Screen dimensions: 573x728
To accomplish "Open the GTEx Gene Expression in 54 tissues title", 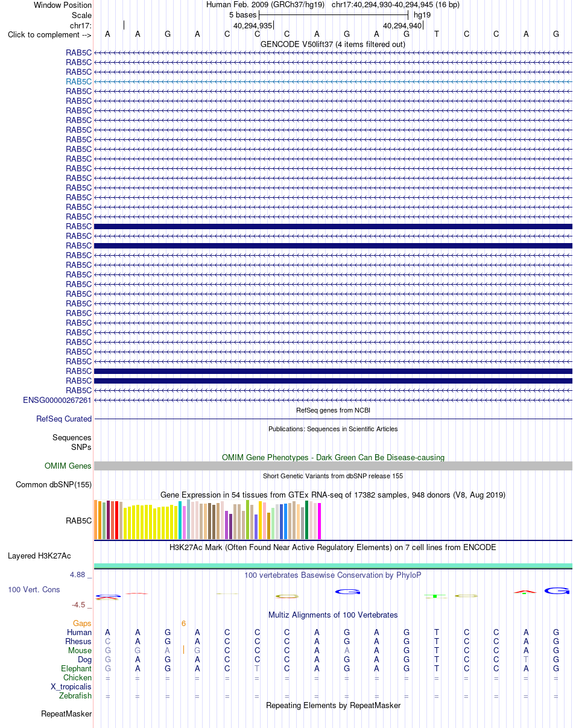I will coord(333,495).
